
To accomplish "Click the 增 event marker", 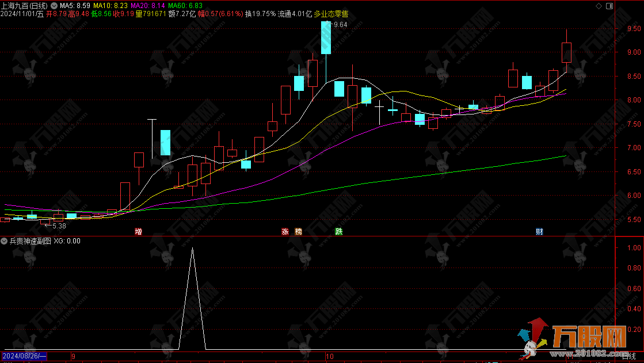I will coord(138,232).
